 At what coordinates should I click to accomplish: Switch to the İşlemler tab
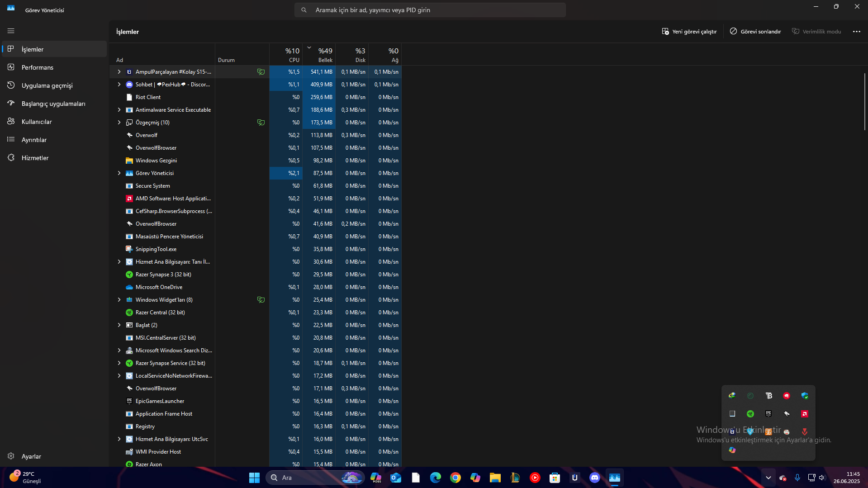point(54,49)
